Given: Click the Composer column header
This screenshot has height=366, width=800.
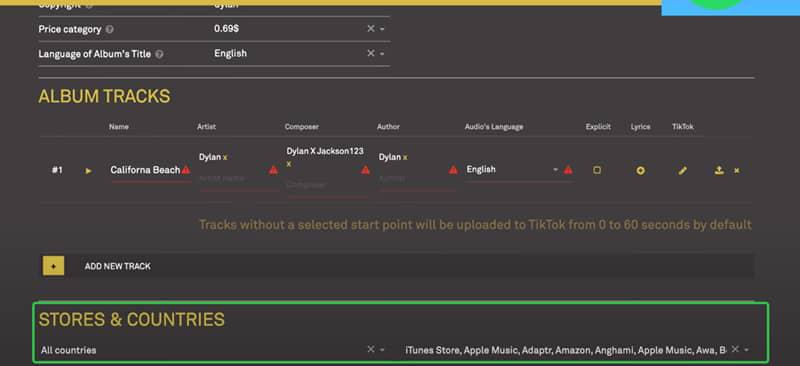Looking at the screenshot, I should (302, 127).
